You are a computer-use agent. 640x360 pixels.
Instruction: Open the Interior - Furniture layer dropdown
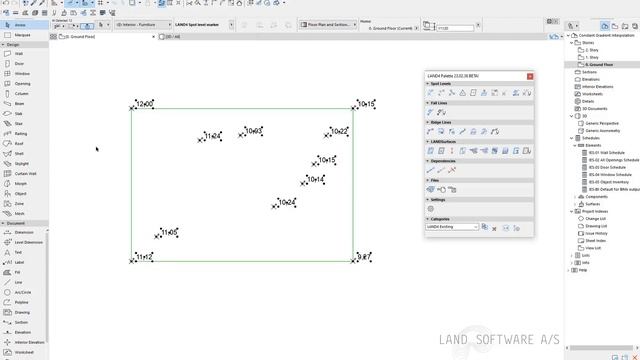143,25
